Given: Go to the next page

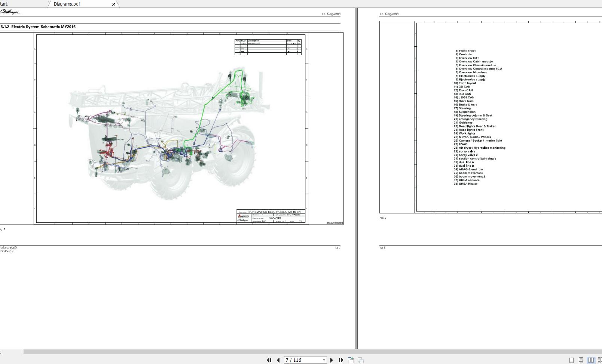Looking at the screenshot, I should click(331, 360).
